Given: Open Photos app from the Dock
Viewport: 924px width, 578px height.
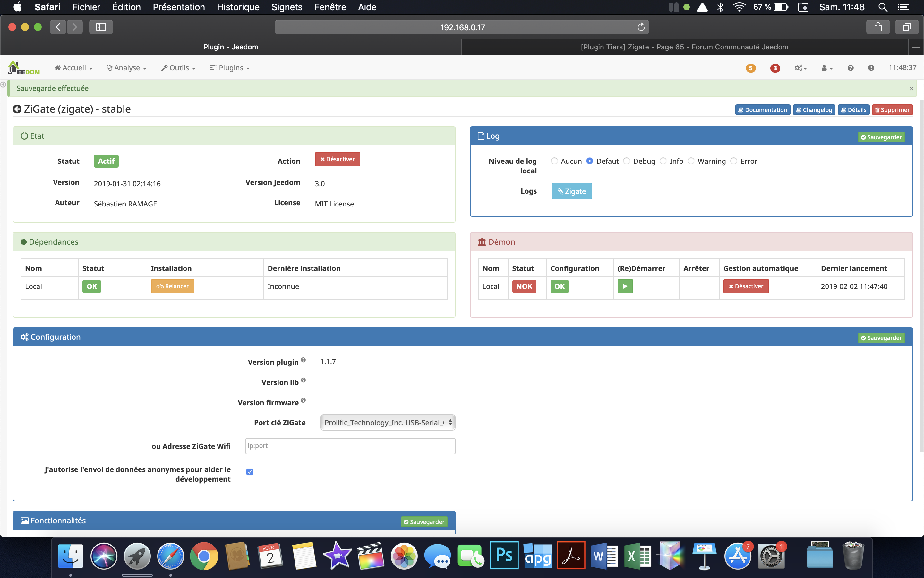Looking at the screenshot, I should tap(404, 556).
